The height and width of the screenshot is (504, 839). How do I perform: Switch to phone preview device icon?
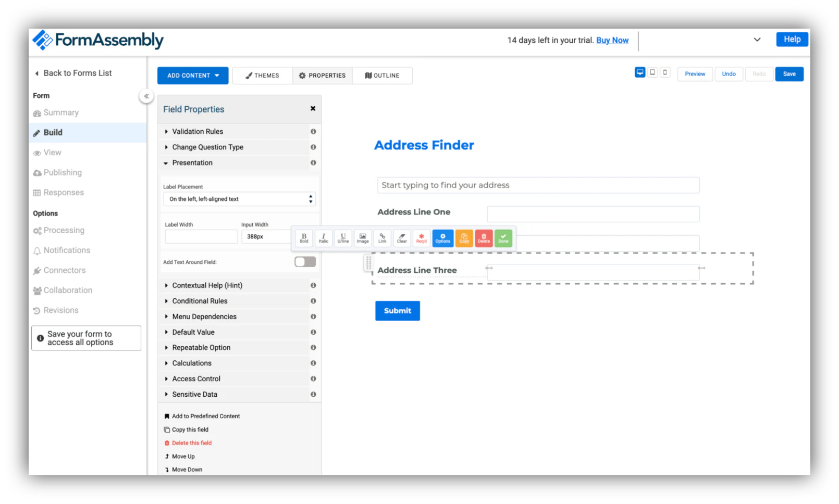[x=665, y=72]
